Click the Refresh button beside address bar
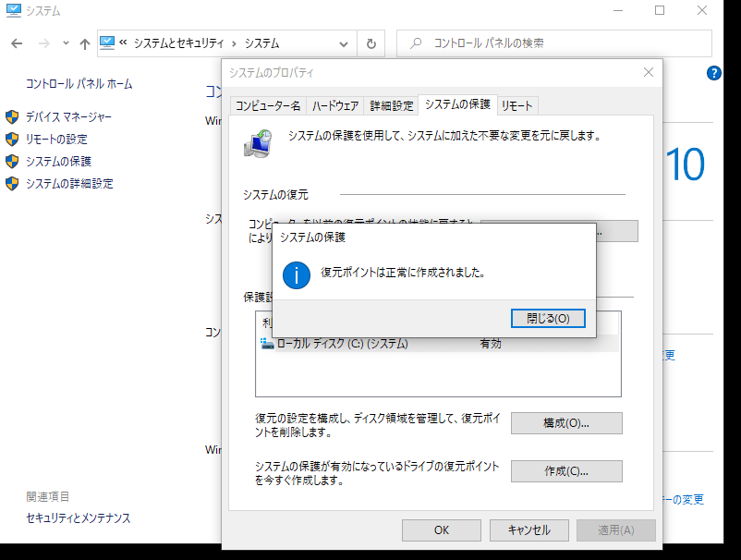The height and width of the screenshot is (560, 741). 370,43
